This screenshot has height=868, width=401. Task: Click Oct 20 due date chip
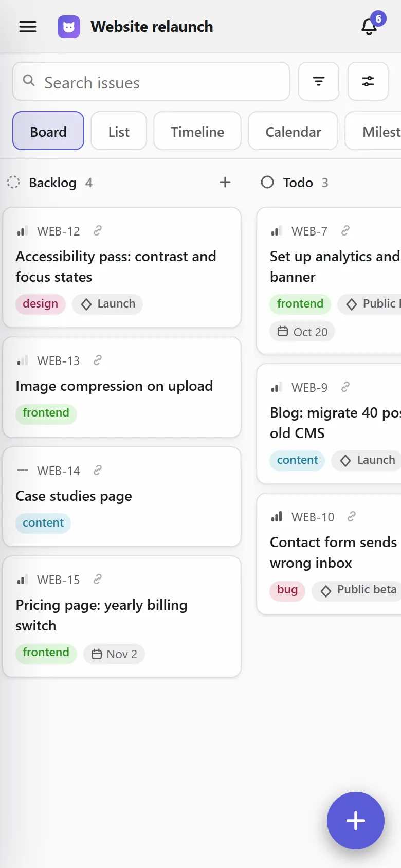[302, 332]
